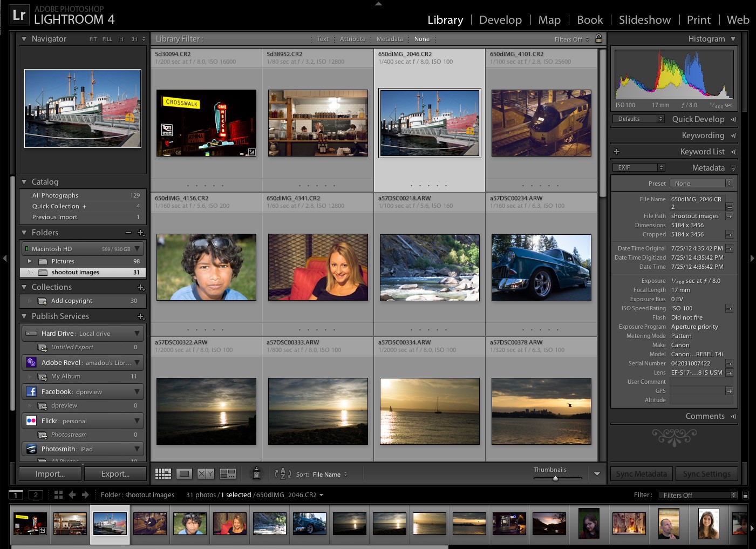This screenshot has width=756, height=549.
Task: Open Compare view with the XY icon
Action: [x=205, y=473]
